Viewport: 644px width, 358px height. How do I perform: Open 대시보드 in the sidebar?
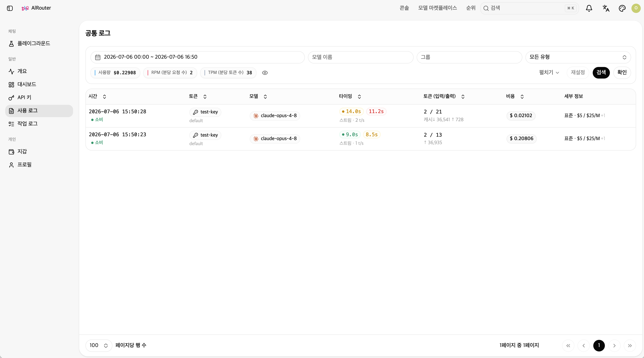point(39,84)
